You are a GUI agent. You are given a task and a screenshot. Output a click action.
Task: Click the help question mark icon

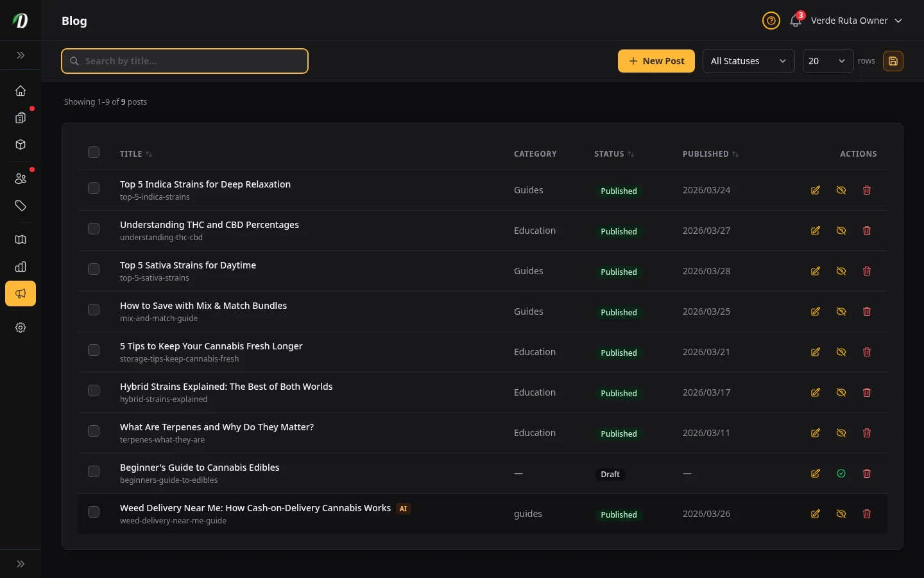pos(771,21)
